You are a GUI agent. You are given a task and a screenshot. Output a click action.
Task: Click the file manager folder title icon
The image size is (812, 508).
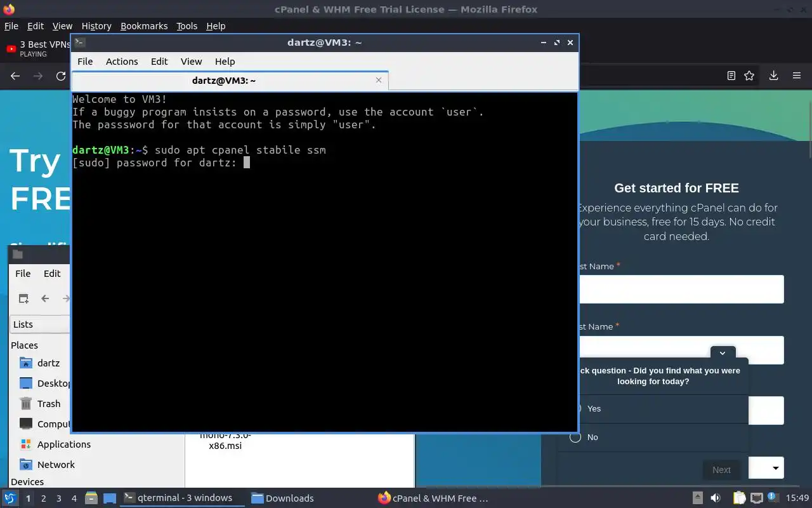pyautogui.click(x=18, y=254)
